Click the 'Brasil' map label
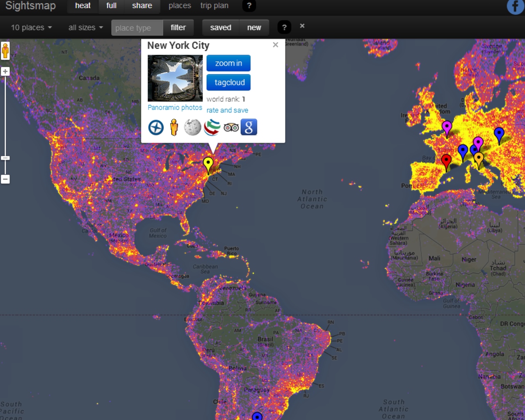The width and height of the screenshot is (525, 420). 265,339
